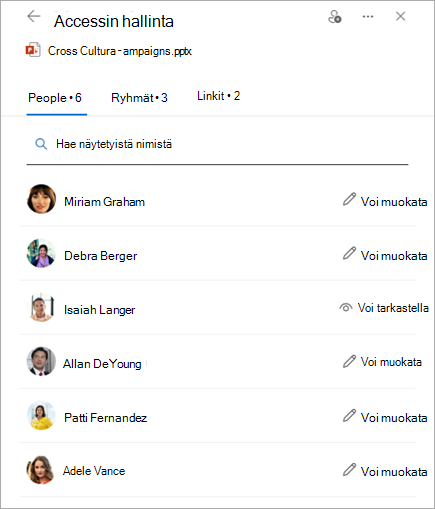Viewport: 435px width, 509px height.
Task: Focus the Hae näytetyistä nimistä search field
Action: coord(217,145)
